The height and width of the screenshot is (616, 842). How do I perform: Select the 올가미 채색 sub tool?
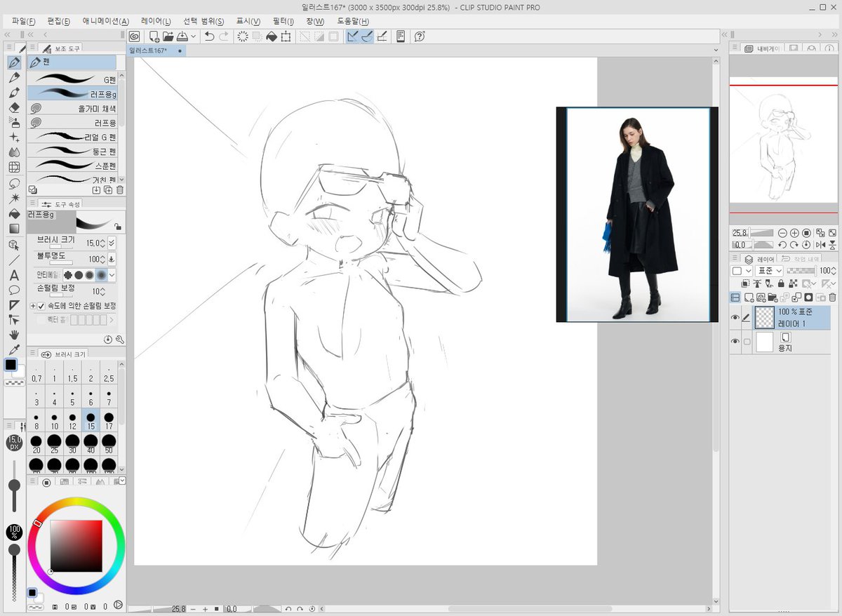(x=72, y=108)
